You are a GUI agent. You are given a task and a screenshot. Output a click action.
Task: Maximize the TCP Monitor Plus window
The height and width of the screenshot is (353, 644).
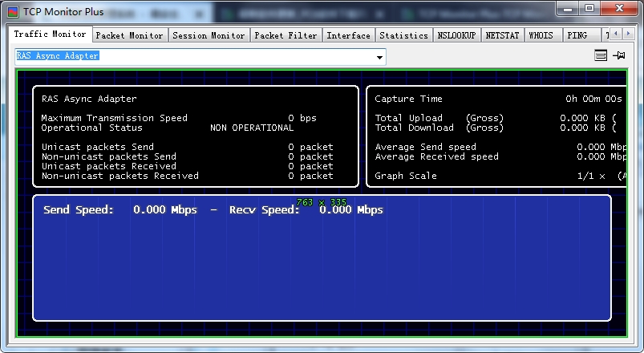coord(589,8)
